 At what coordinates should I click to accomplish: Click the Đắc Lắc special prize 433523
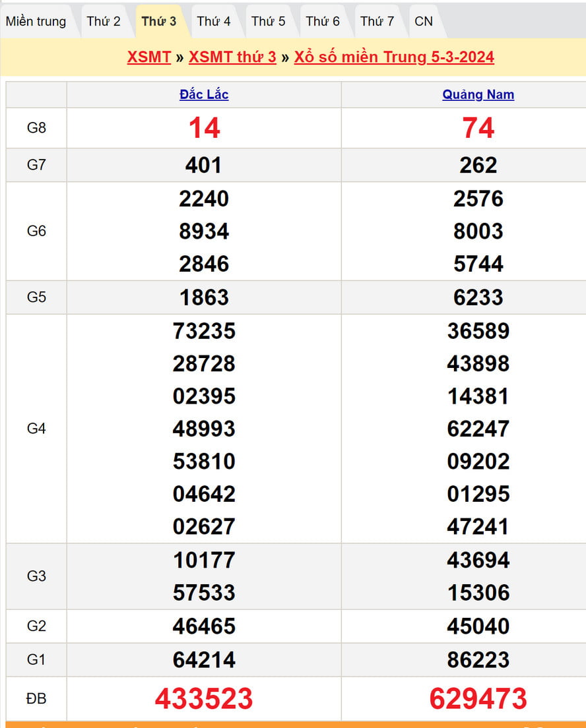click(x=204, y=698)
